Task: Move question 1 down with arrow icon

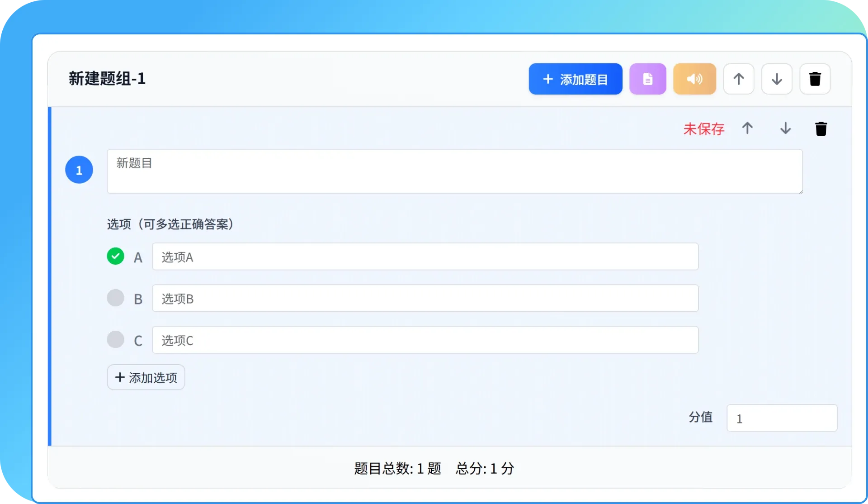Action: pos(786,128)
